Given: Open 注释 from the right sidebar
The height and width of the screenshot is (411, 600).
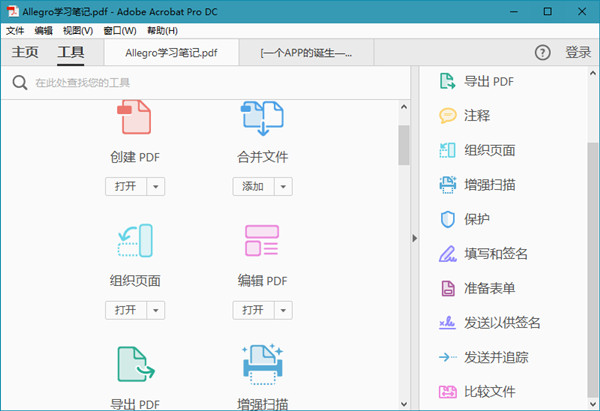Looking at the screenshot, I should point(476,115).
